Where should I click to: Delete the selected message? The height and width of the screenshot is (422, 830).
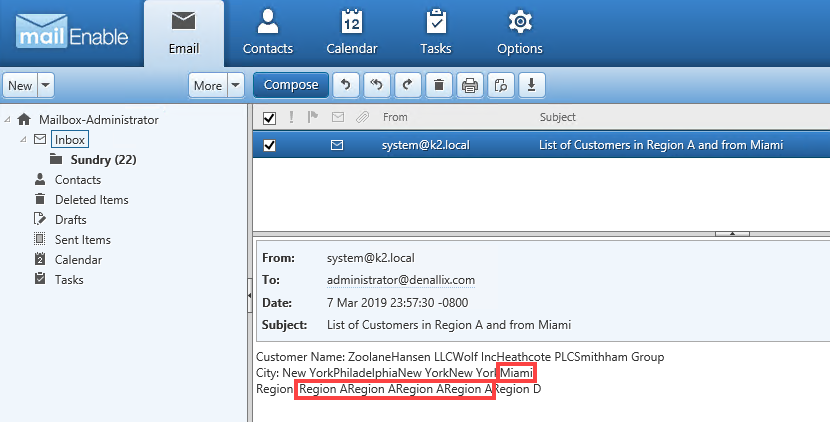[x=439, y=85]
